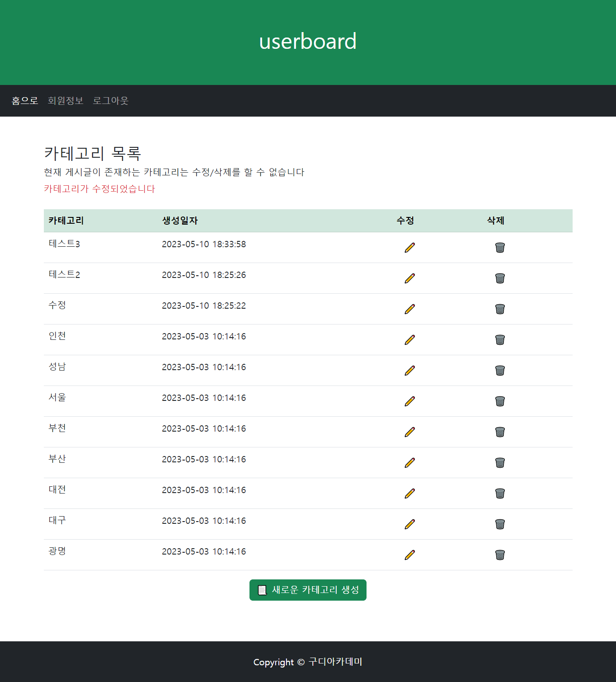616x682 pixels.
Task: Edit the 인천 category
Action: (409, 339)
